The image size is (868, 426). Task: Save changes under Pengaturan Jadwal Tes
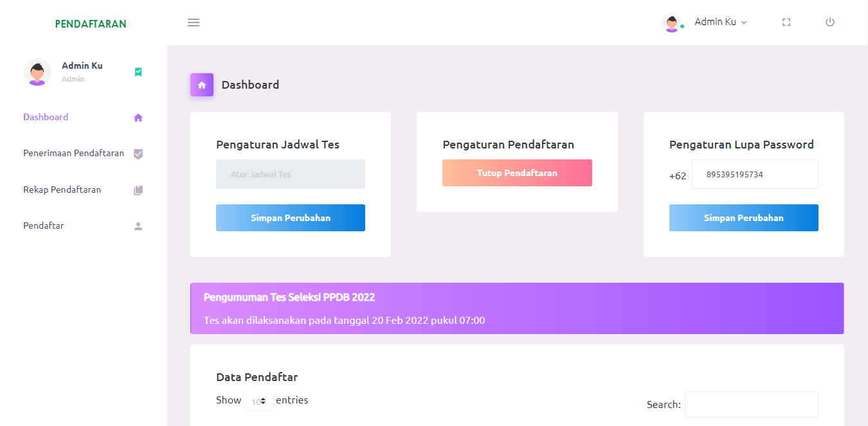click(x=291, y=218)
